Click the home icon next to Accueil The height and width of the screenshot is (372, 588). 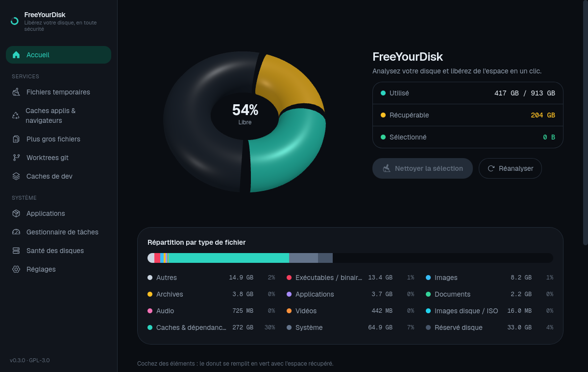(x=16, y=55)
